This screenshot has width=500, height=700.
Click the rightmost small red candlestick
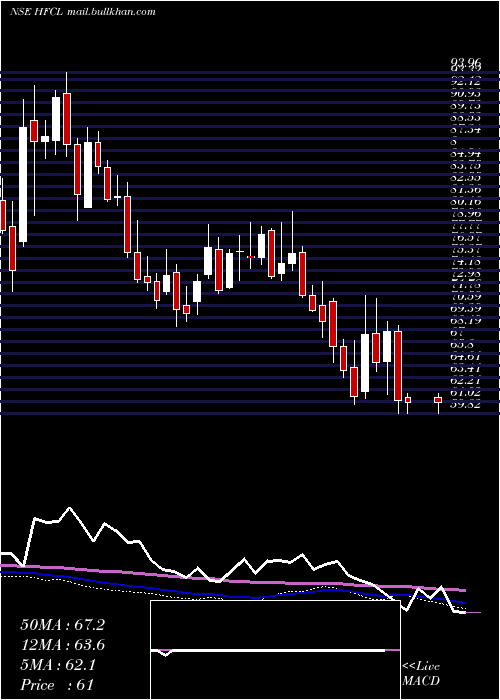(x=438, y=400)
